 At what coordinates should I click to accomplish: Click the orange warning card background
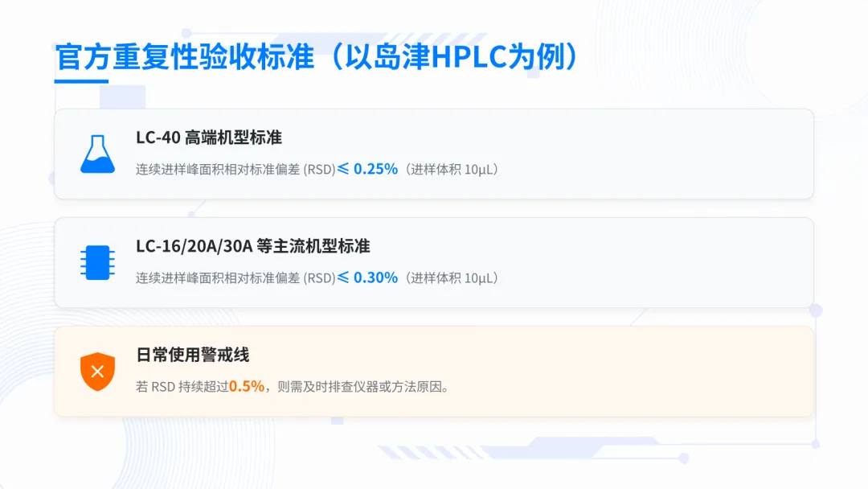tap(434, 371)
